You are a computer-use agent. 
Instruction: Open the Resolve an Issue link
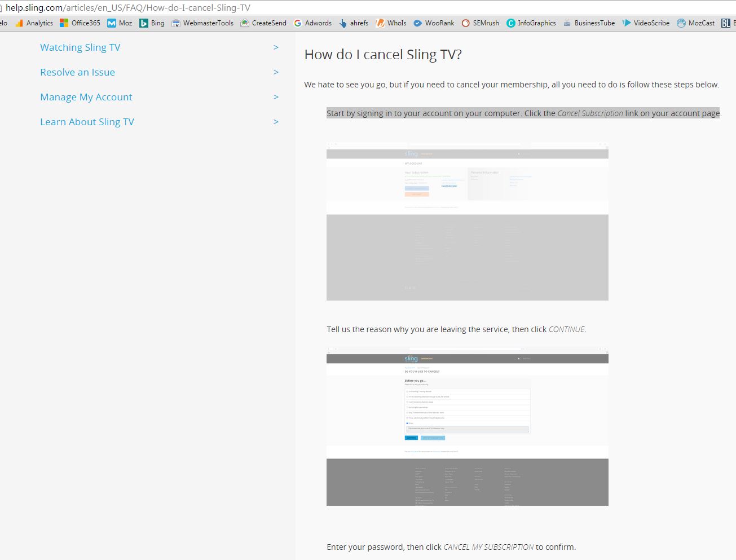point(77,72)
